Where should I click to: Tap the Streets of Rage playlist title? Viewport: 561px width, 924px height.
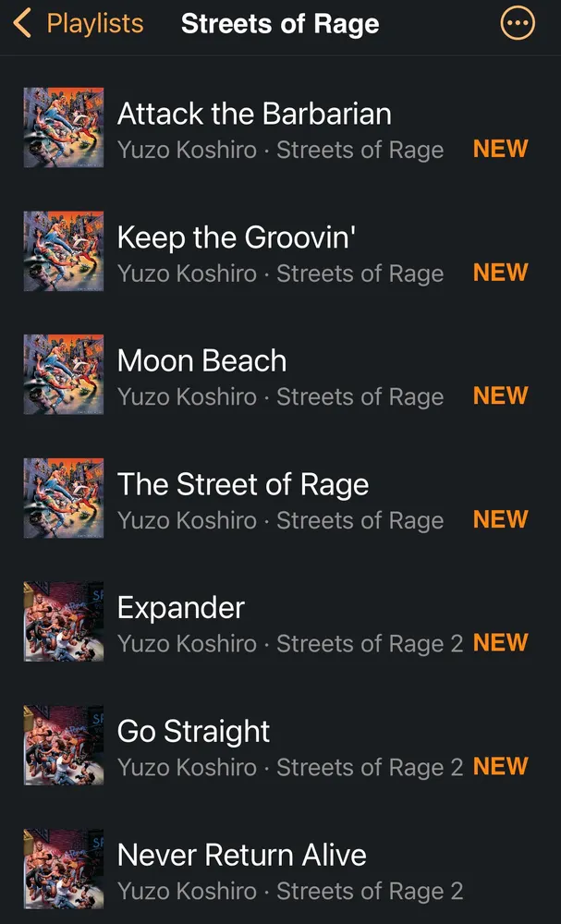pyautogui.click(x=280, y=24)
